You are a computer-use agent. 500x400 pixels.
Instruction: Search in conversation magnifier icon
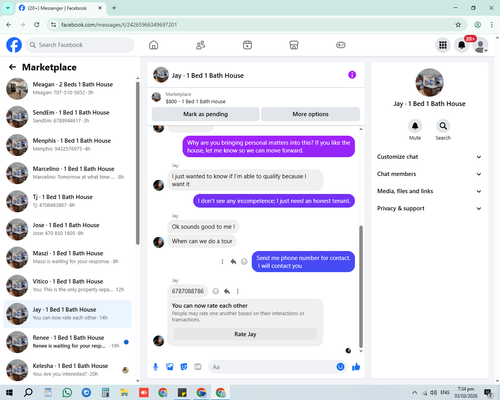coord(443,126)
